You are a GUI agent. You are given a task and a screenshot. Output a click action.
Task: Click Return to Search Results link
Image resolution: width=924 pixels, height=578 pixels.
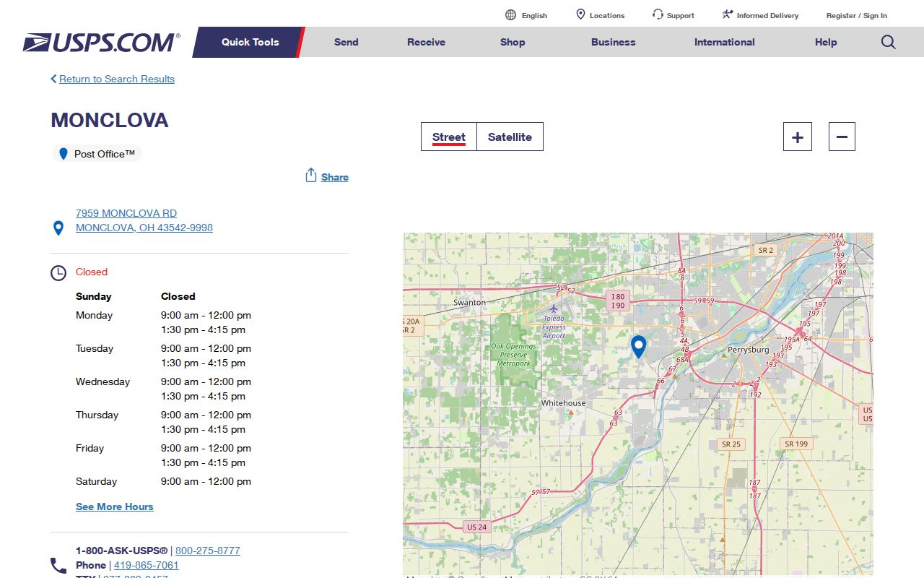click(117, 79)
